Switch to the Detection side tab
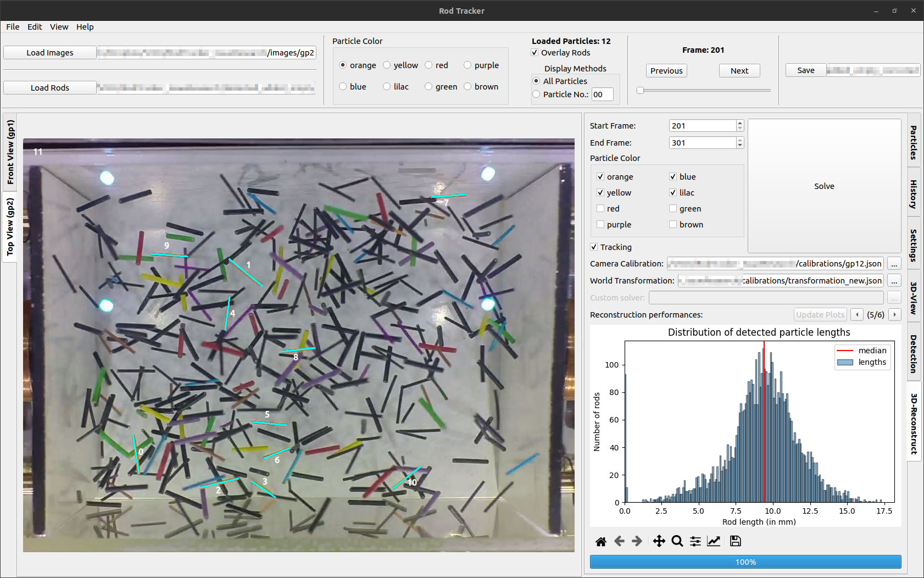Image resolution: width=924 pixels, height=578 pixels. (914, 354)
